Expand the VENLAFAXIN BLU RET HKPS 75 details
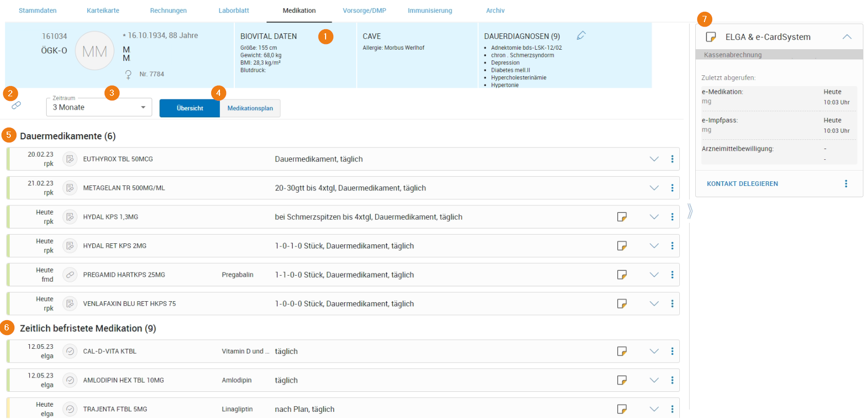Viewport: 868px width, 419px height. (654, 304)
